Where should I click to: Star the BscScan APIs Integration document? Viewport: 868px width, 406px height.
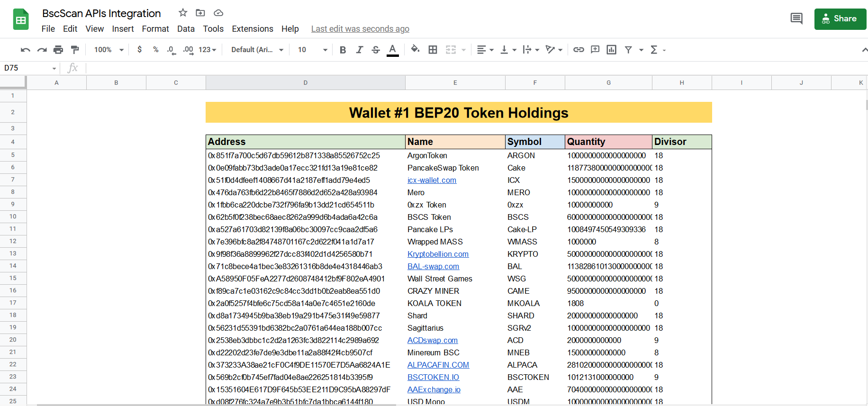click(x=183, y=13)
